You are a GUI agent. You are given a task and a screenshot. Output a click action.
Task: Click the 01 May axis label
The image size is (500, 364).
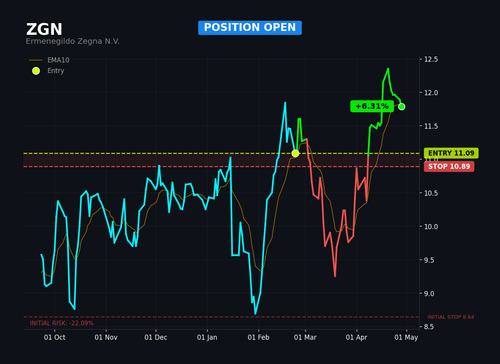click(406, 337)
